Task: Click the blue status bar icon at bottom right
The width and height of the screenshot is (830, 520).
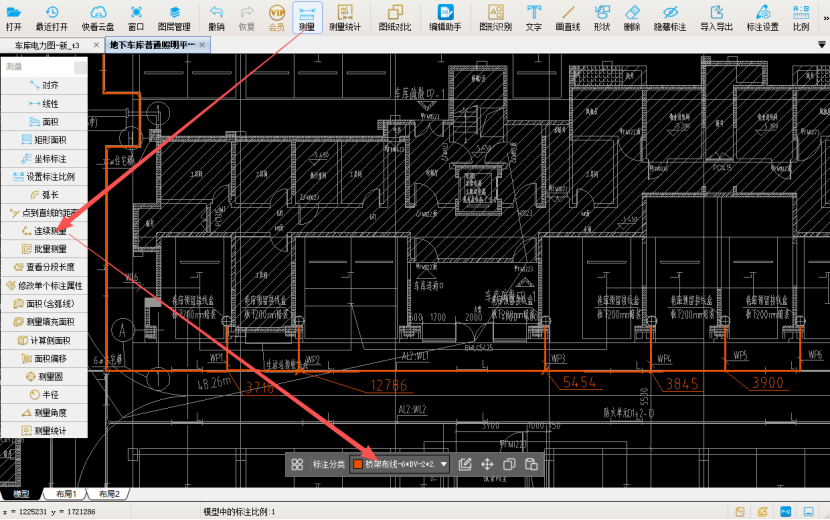Action: (786, 511)
